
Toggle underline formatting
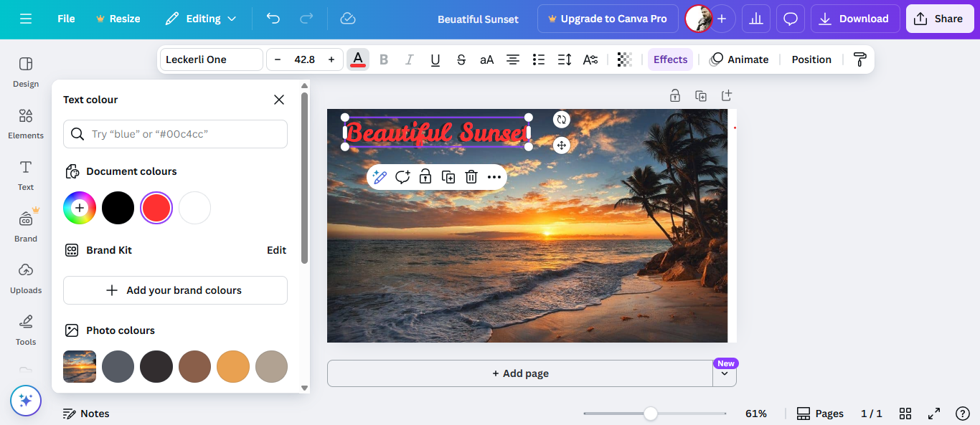pyautogui.click(x=435, y=59)
